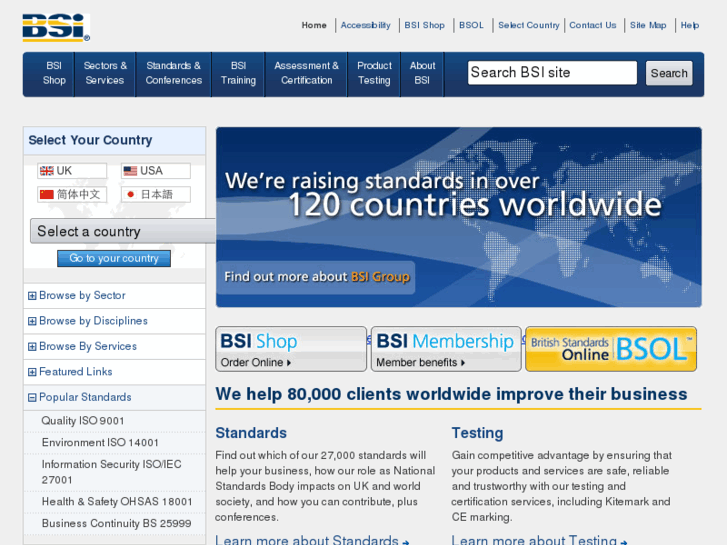Open Accessibility link
The width and height of the screenshot is (727, 545).
click(365, 26)
